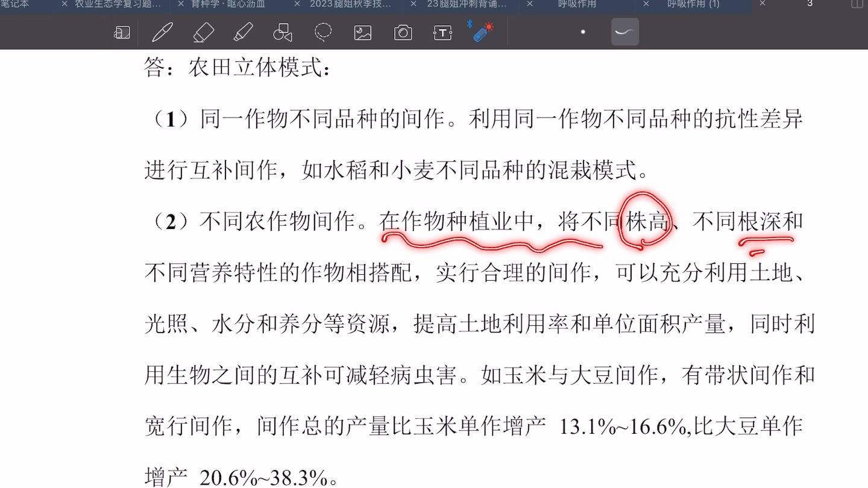Close the 育种学·呕心沥血 tab

(180, 4)
